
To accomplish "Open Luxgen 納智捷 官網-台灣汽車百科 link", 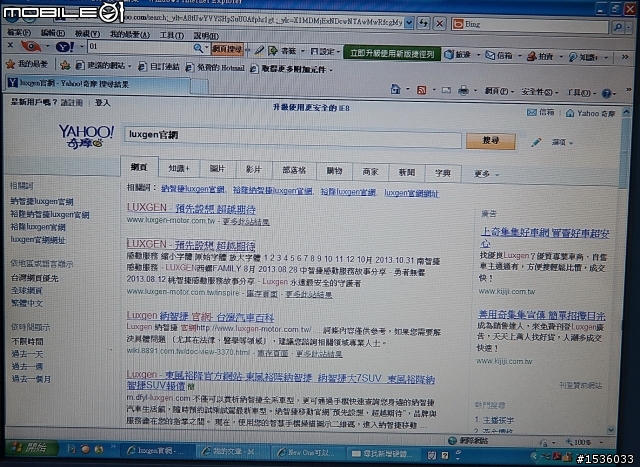I will (x=200, y=316).
